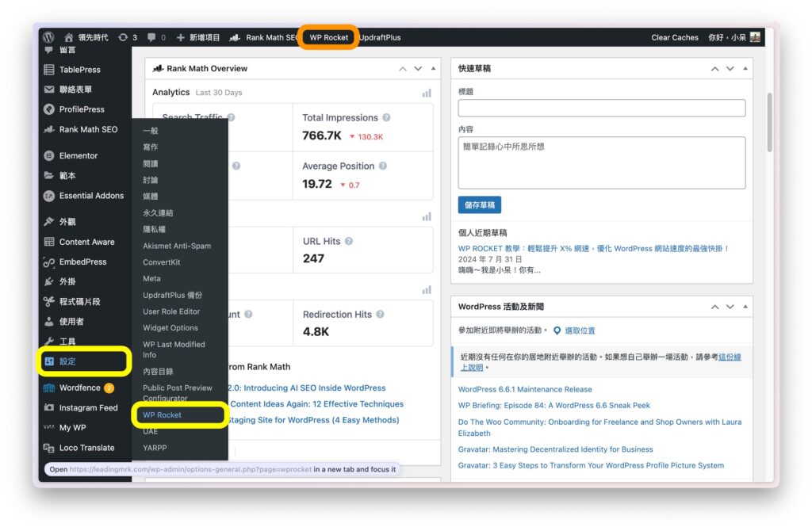
Task: Open the Elementor sidebar icon
Action: [x=49, y=156]
